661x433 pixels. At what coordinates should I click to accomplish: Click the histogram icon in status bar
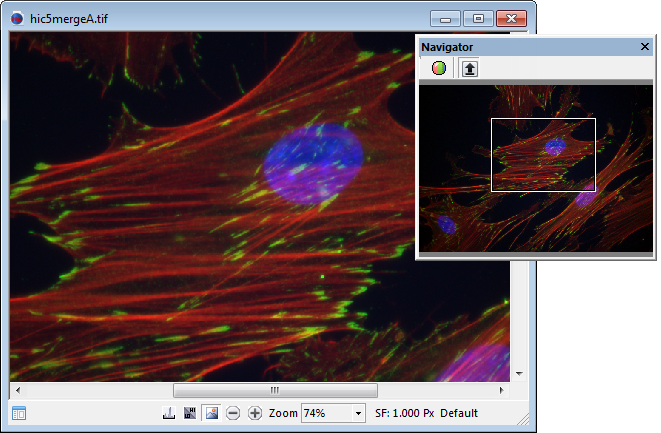pyautogui.click(x=169, y=413)
